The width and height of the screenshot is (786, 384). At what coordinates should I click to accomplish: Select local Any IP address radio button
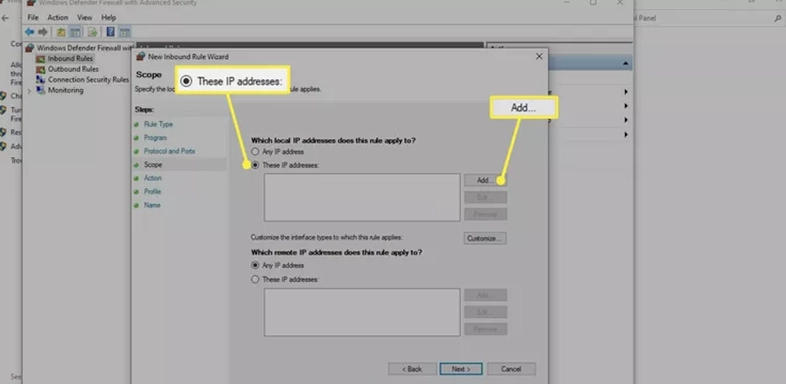click(256, 151)
